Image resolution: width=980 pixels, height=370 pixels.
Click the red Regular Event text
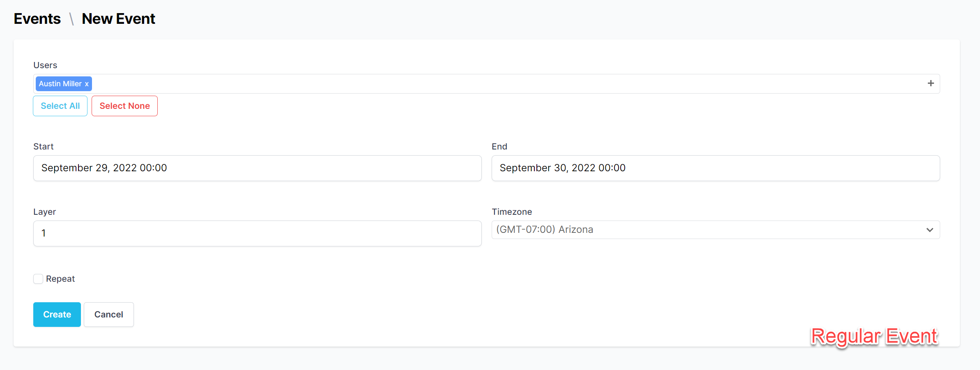[874, 336]
